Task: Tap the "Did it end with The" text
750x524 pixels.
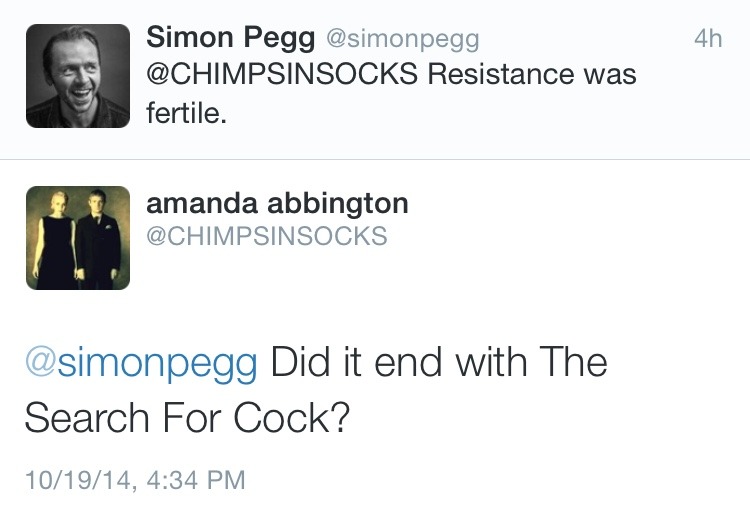Action: click(x=439, y=361)
